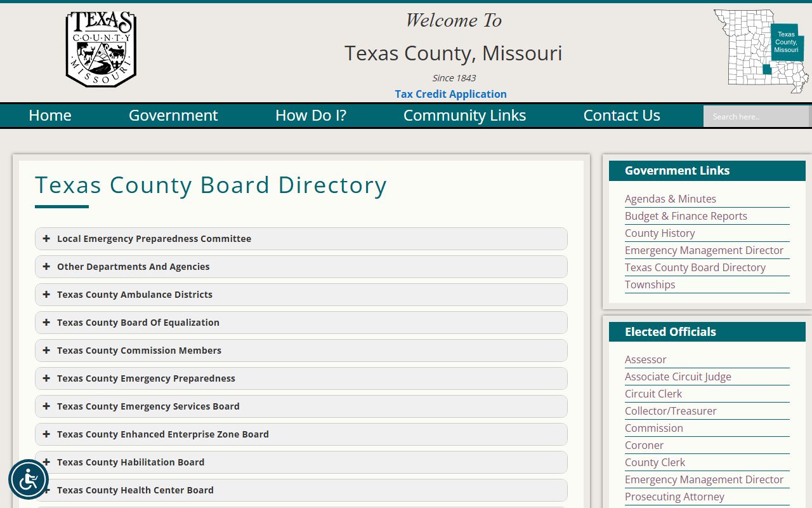Viewport: 812px width, 508px height.
Task: Click plus icon beside Enhanced Enterprise Zone Board
Action: click(x=46, y=434)
